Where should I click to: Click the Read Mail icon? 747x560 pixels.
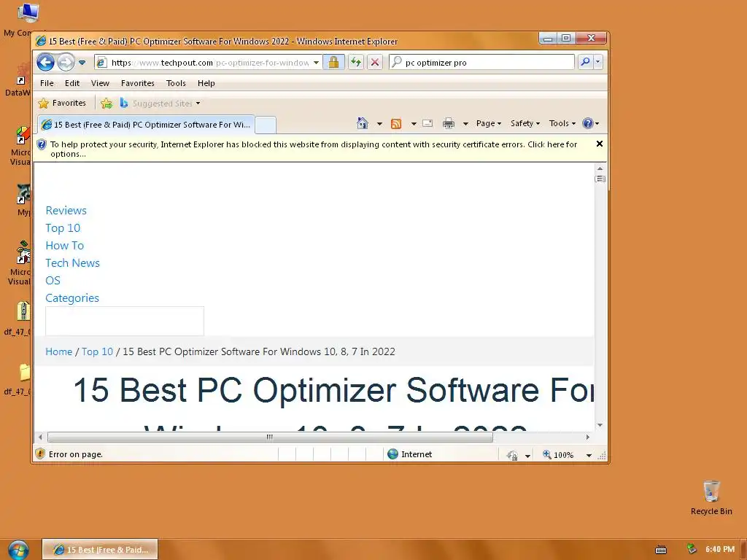(427, 123)
